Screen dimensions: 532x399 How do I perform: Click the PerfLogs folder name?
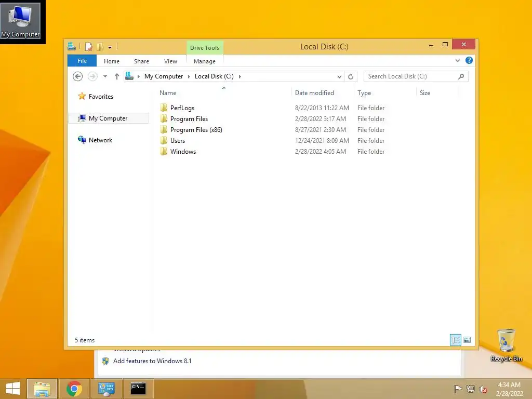tap(182, 108)
